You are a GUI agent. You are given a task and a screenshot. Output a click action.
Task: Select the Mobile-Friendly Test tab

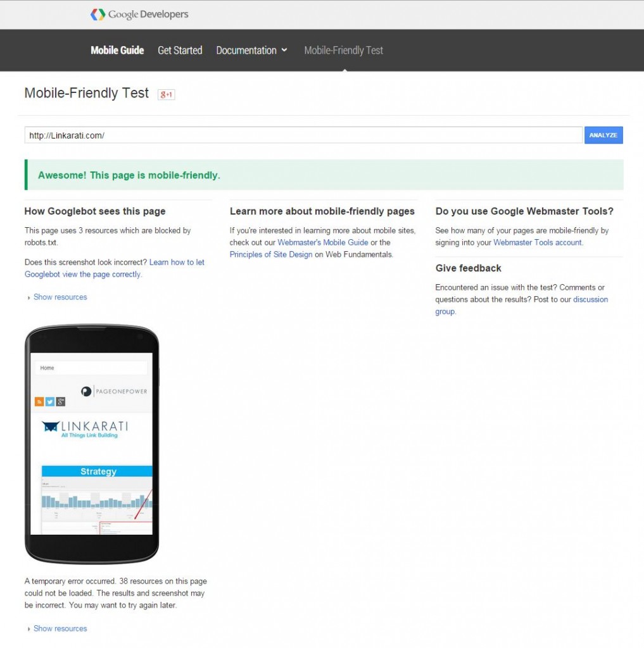343,51
